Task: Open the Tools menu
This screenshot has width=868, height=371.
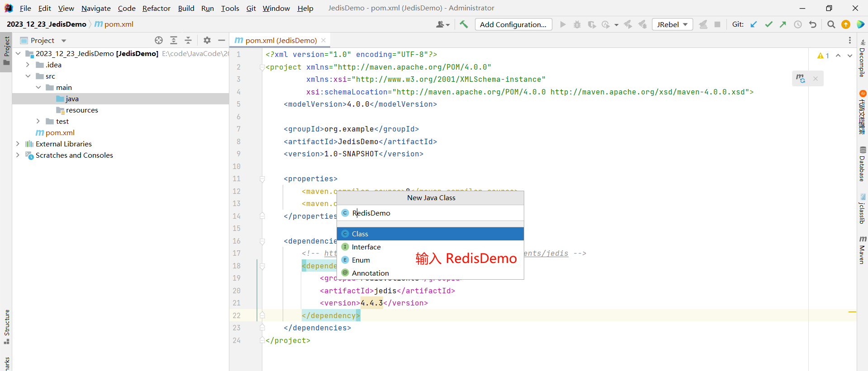Action: (230, 8)
